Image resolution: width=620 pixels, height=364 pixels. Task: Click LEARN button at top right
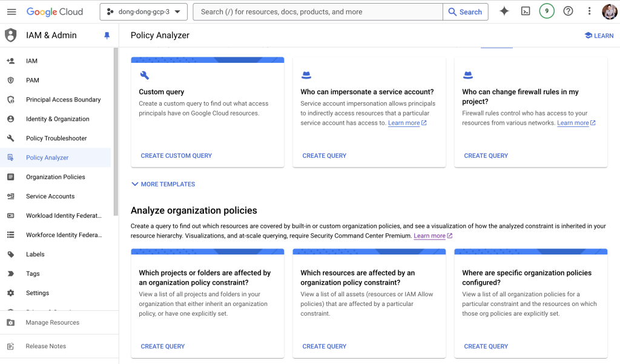click(599, 36)
